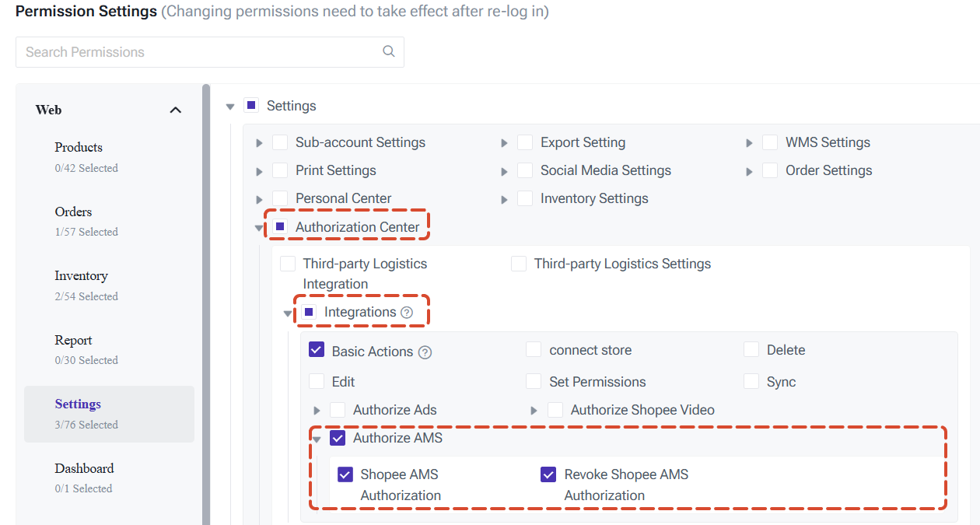Viewport: 980px width, 525px height.
Task: Click help icon next to Integrations
Action: click(407, 313)
